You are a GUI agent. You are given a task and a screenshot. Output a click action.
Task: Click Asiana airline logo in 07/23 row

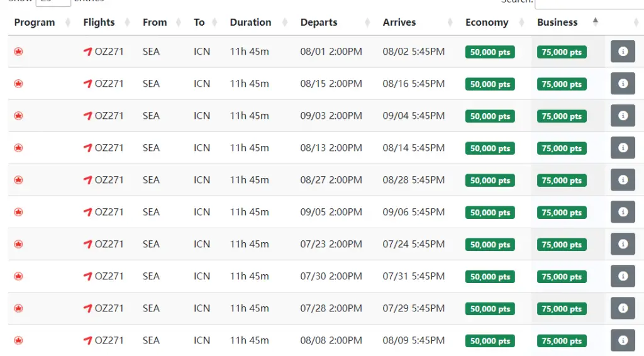point(88,244)
